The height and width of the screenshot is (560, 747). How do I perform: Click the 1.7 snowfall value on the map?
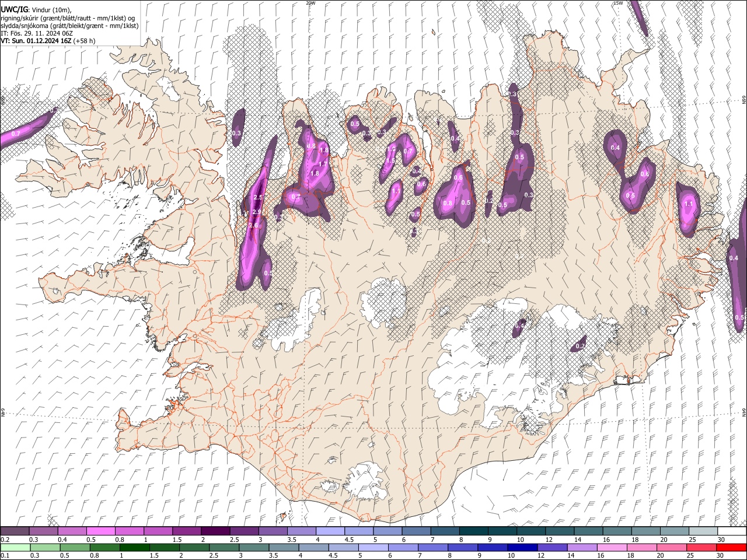(323, 164)
